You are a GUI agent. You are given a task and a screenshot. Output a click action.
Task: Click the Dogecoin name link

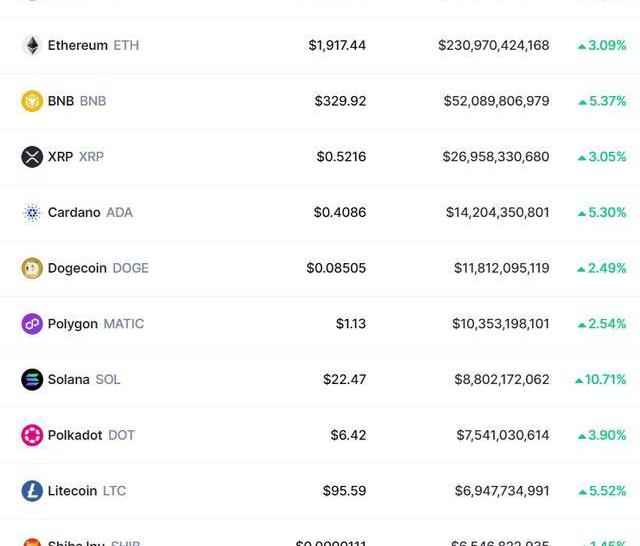tap(77, 268)
